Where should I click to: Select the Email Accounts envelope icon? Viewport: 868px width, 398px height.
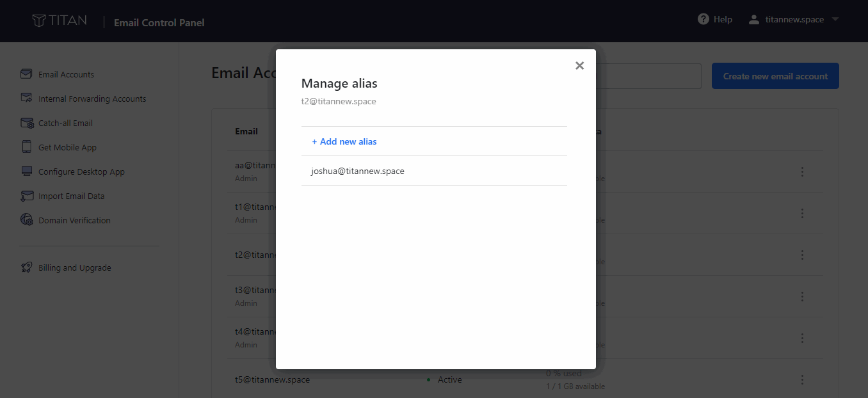click(26, 74)
